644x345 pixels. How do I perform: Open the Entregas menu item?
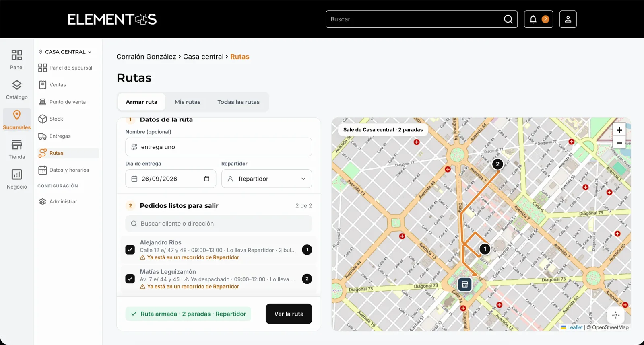click(68, 136)
